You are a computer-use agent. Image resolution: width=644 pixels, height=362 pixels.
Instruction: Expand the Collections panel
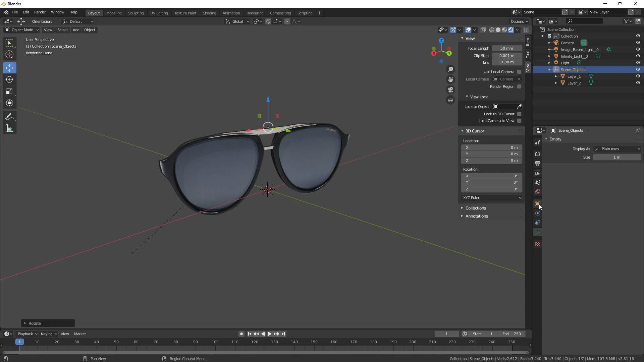tap(476, 208)
